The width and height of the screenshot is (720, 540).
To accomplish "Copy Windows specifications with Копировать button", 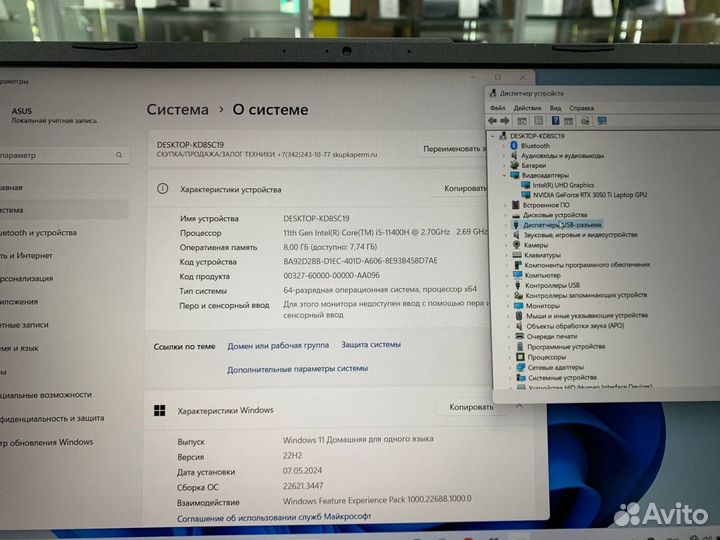I will [x=471, y=407].
